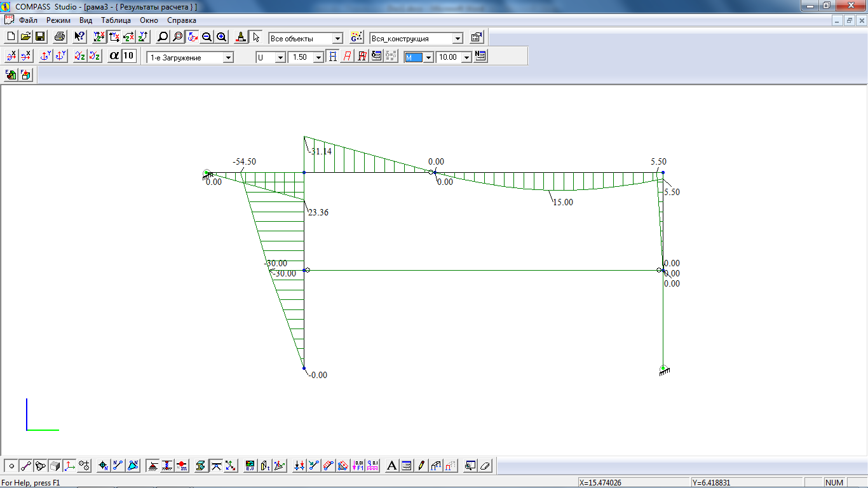
Task: Toggle the brush paint tool button
Action: [241, 37]
